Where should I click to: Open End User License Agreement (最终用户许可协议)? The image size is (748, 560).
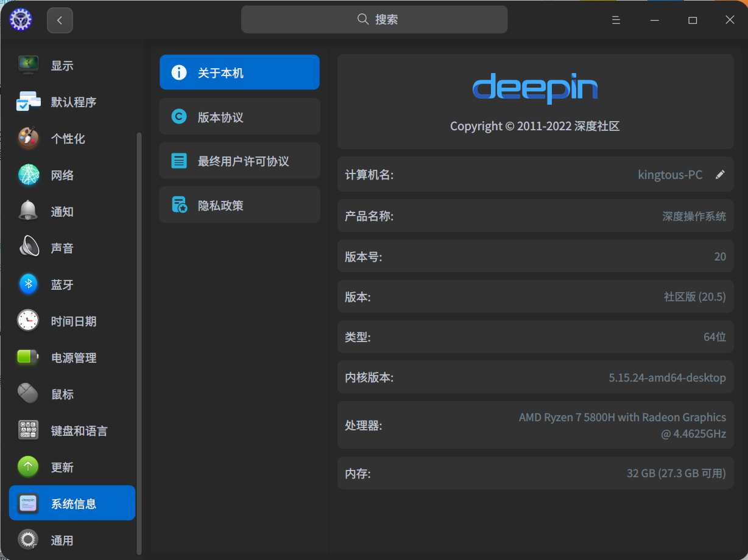point(239,161)
